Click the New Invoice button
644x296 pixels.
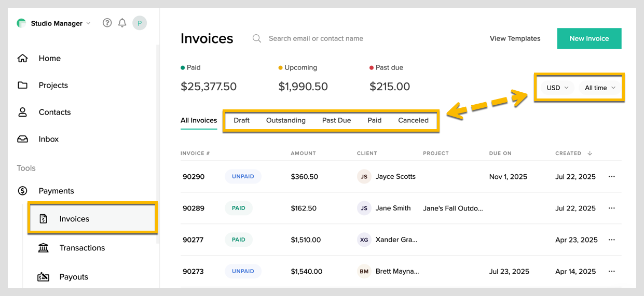[x=589, y=38]
